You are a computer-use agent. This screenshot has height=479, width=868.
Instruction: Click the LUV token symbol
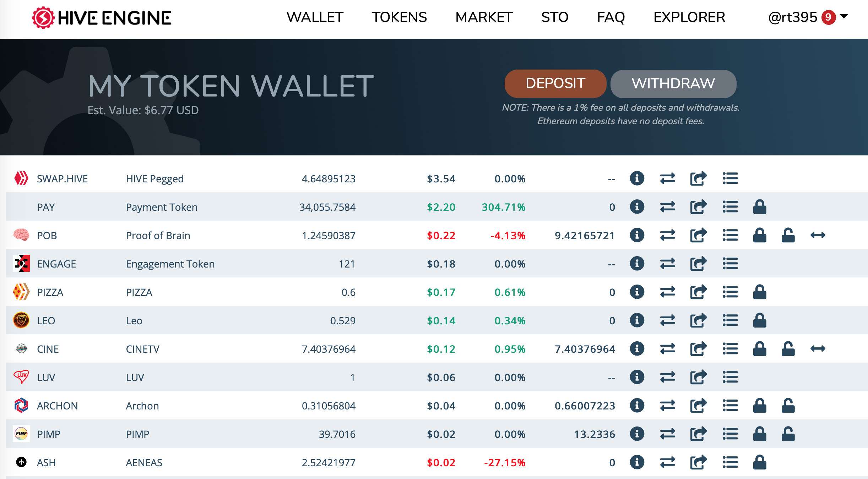coord(46,378)
